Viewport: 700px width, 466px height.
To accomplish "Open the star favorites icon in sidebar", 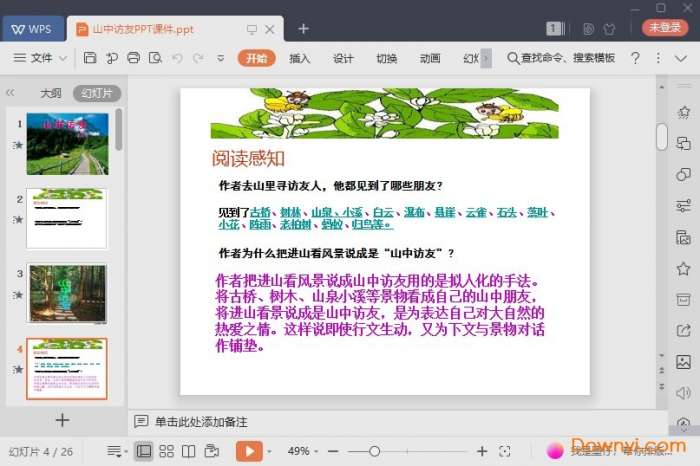I will 683,269.
